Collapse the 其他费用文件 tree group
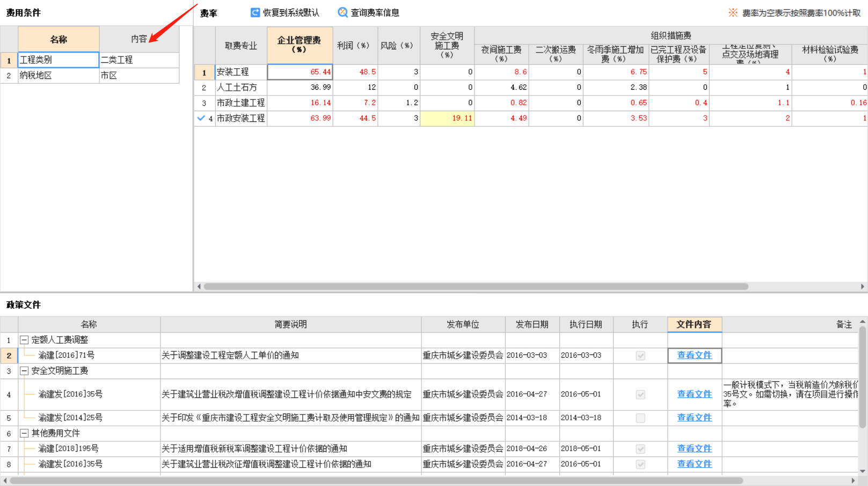Screen dimensions: 868x486 tap(24, 433)
